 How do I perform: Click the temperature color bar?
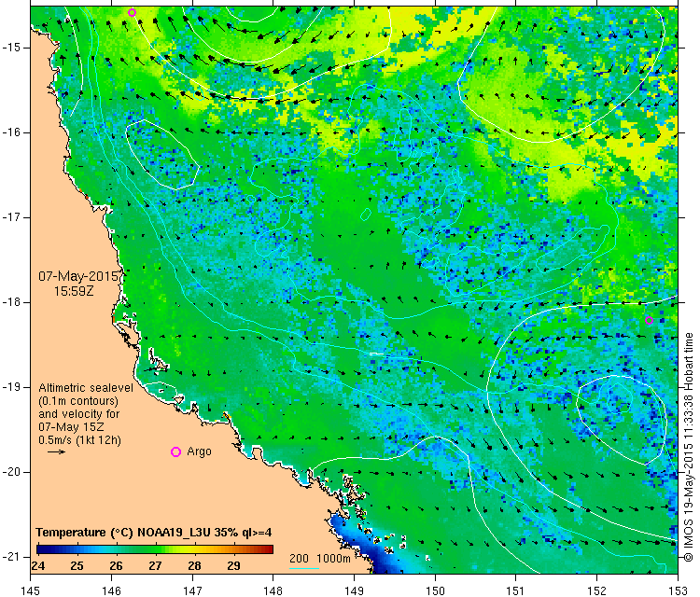(x=154, y=548)
